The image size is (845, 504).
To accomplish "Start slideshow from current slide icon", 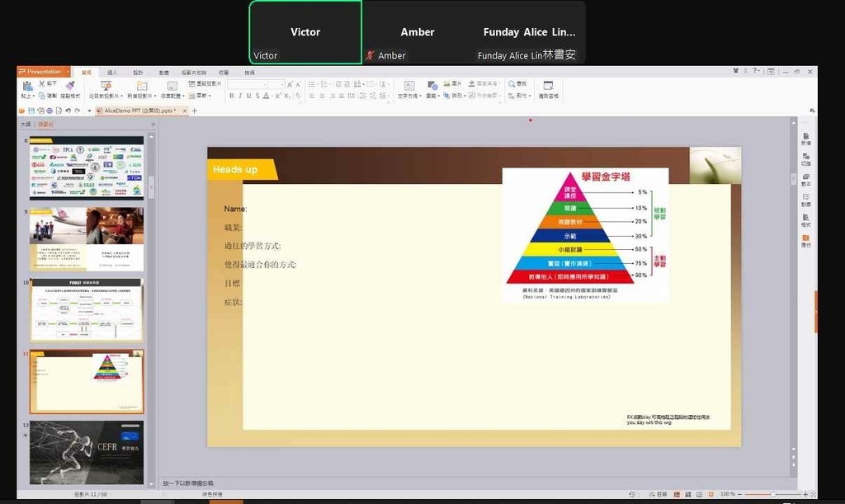I will (x=106, y=86).
